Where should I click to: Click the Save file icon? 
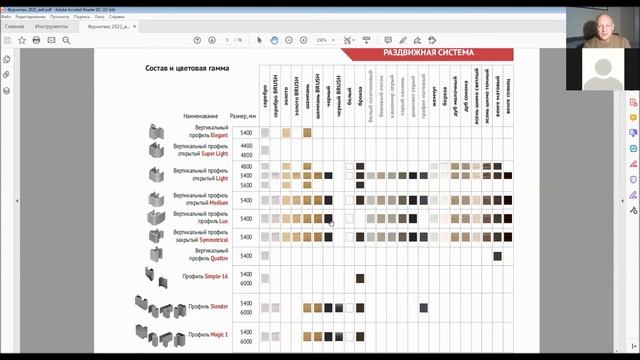click(x=7, y=40)
